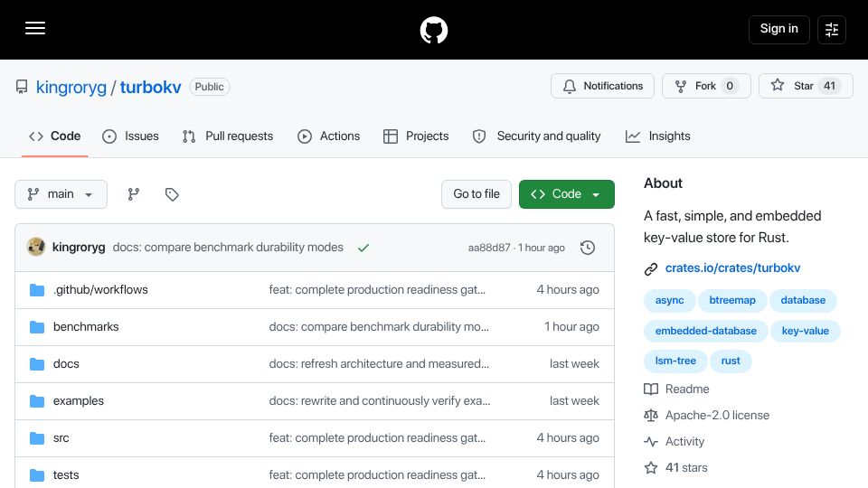This screenshot has height=488, width=868.
Task: Open Security and quality tab
Action: 536,136
